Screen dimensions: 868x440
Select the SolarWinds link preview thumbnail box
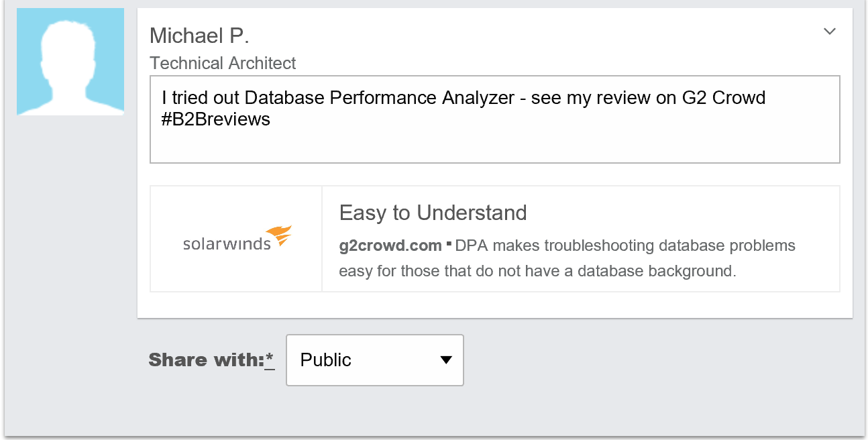[236, 239]
